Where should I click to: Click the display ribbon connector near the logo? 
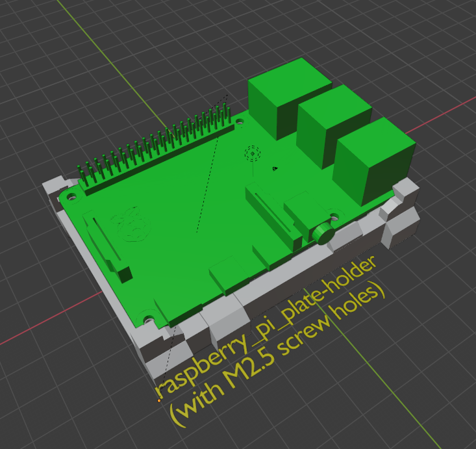pos(106,246)
